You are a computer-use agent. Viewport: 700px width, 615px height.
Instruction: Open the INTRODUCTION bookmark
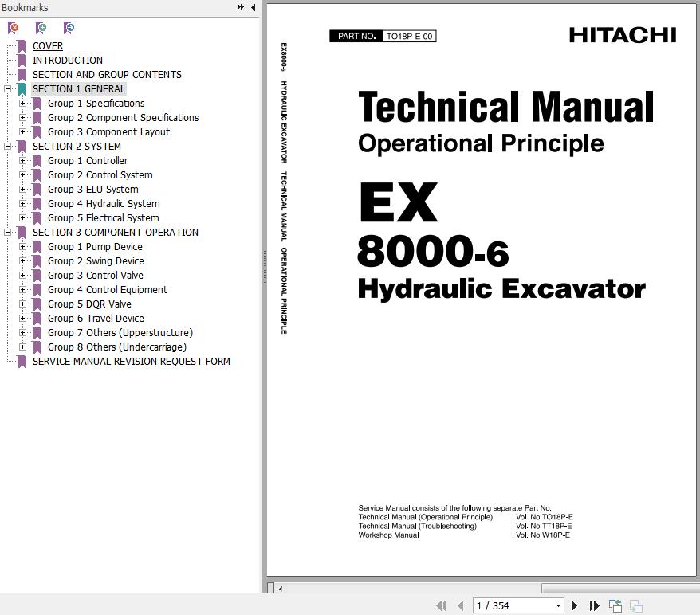(67, 61)
